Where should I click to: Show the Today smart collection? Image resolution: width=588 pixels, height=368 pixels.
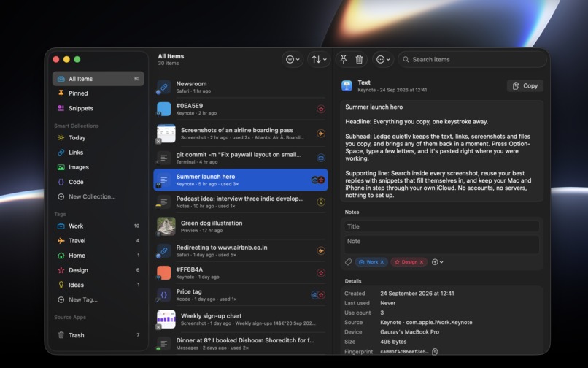point(98,137)
